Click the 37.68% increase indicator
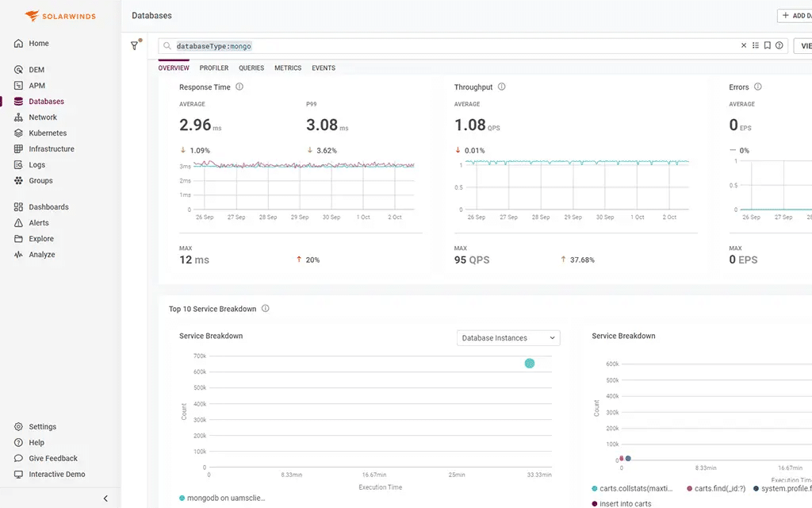Image resolution: width=812 pixels, height=508 pixels. coord(577,260)
